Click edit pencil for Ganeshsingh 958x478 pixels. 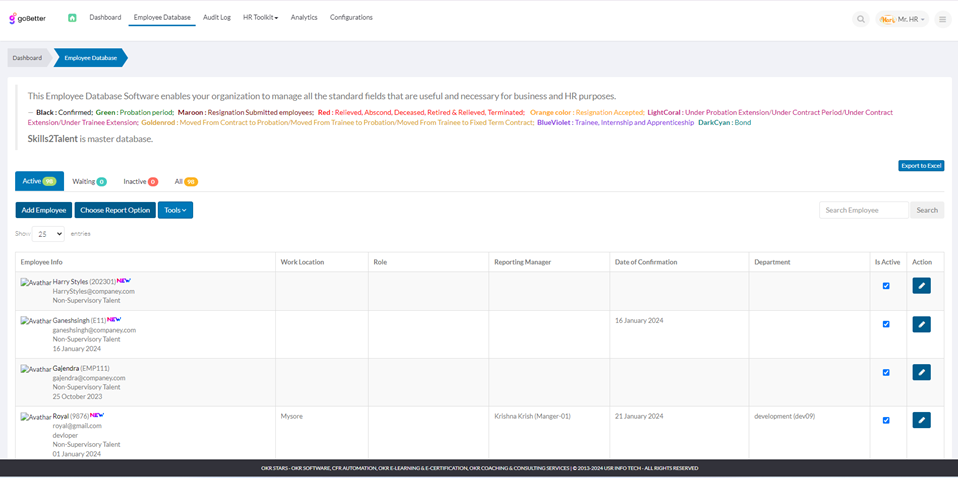pyautogui.click(x=921, y=324)
